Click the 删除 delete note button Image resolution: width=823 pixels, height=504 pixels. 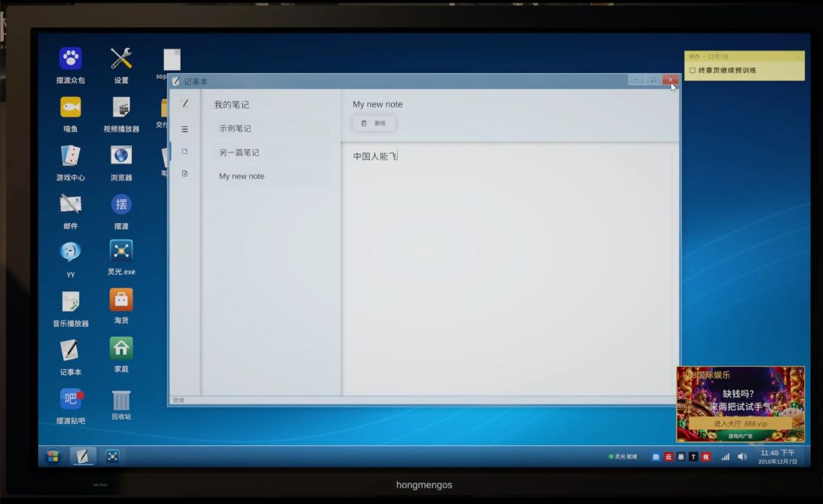click(373, 123)
